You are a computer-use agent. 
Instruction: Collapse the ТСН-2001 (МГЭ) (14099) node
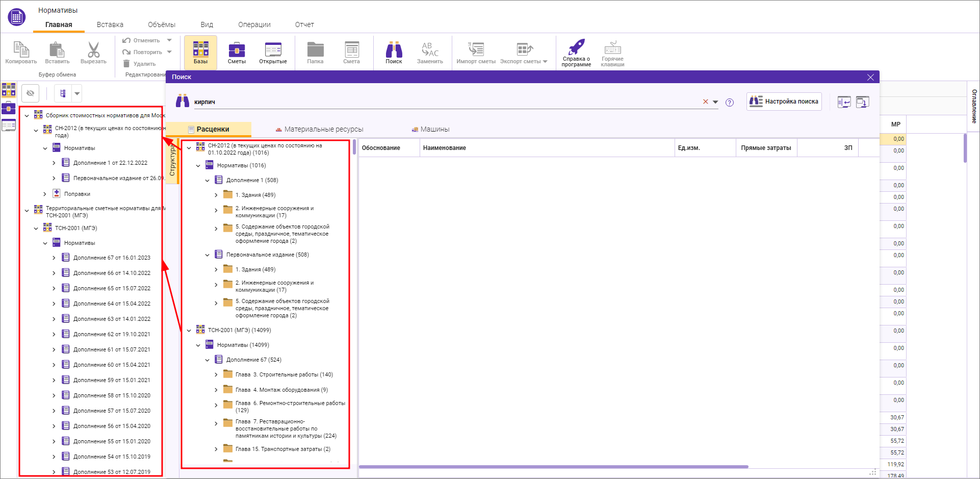pos(189,331)
